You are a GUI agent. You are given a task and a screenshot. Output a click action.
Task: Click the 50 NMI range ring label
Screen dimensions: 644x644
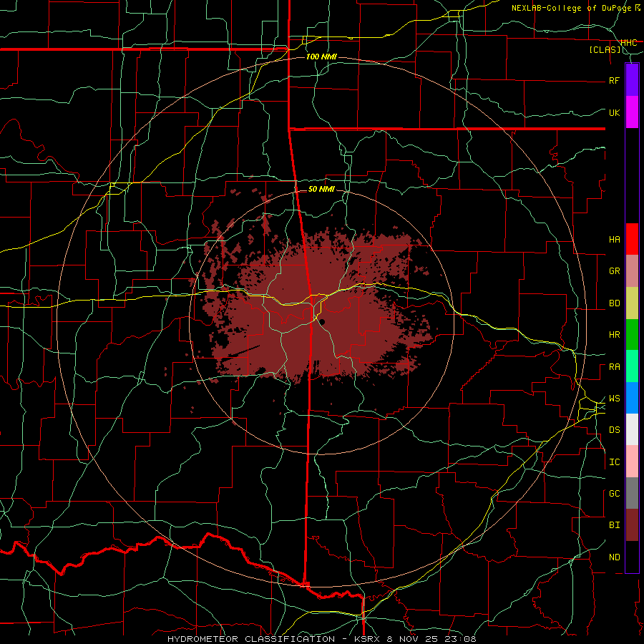click(x=321, y=189)
